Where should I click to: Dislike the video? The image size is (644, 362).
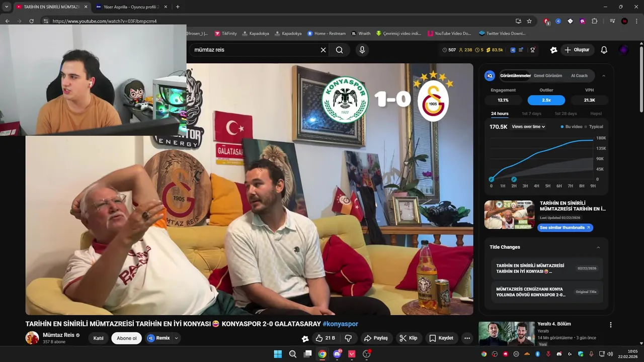pyautogui.click(x=348, y=338)
